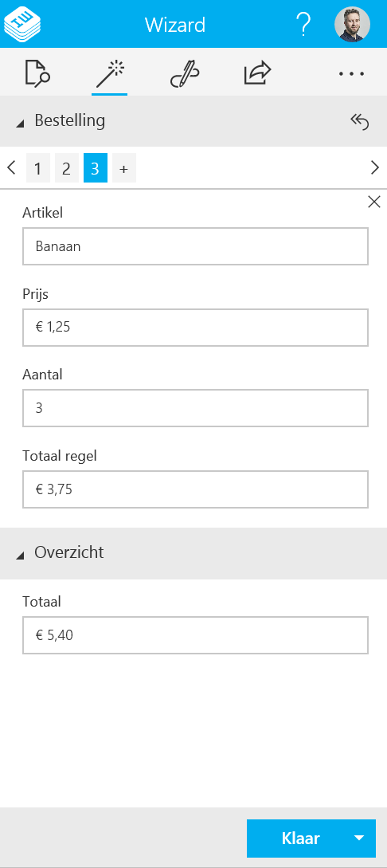The width and height of the screenshot is (387, 868).
Task: Add a new order line with plus
Action: point(124,168)
